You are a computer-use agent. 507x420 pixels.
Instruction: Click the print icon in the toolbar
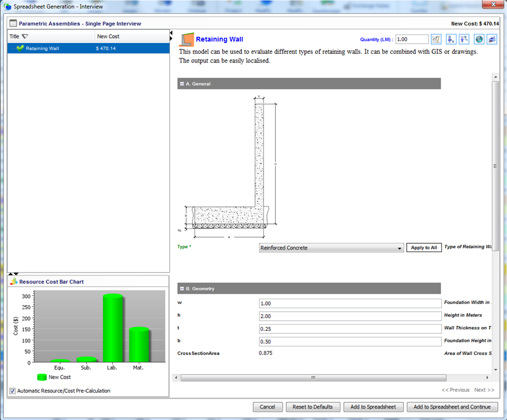click(492, 39)
